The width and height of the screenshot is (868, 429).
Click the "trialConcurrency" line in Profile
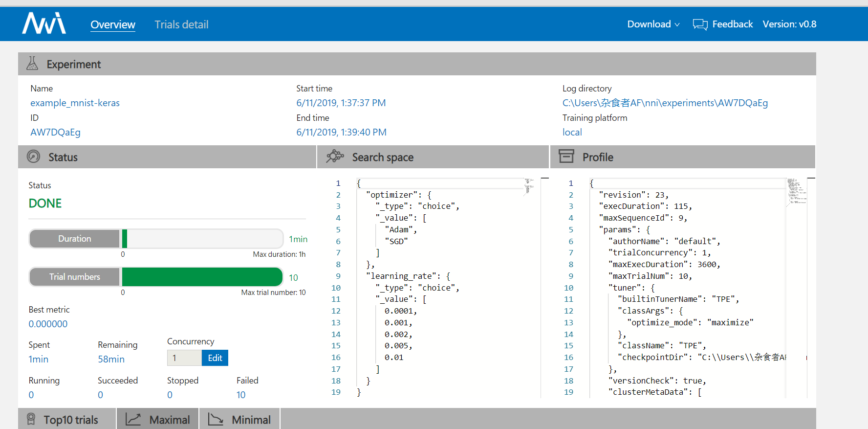click(659, 252)
